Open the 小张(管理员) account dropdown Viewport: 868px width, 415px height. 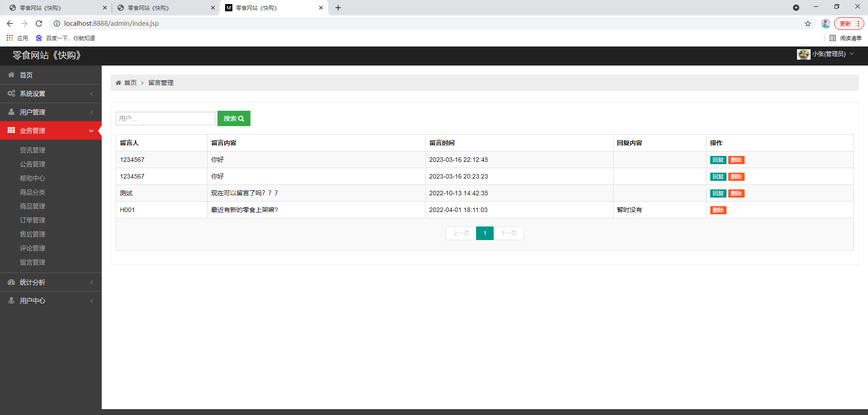(826, 54)
